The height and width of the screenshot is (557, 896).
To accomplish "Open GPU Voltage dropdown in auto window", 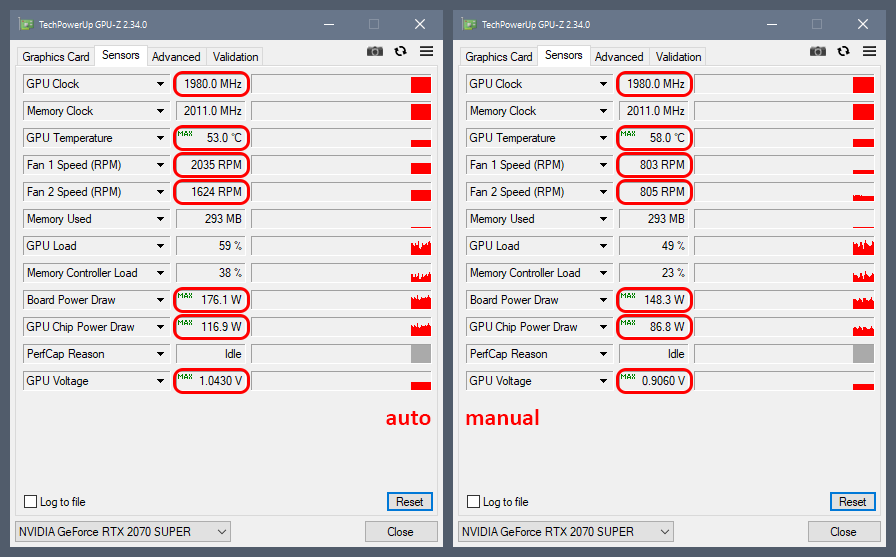I will (x=161, y=381).
